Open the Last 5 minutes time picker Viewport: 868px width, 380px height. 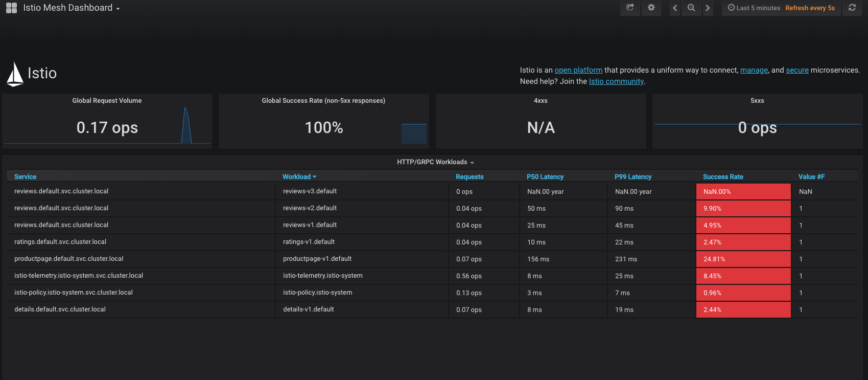click(x=754, y=8)
